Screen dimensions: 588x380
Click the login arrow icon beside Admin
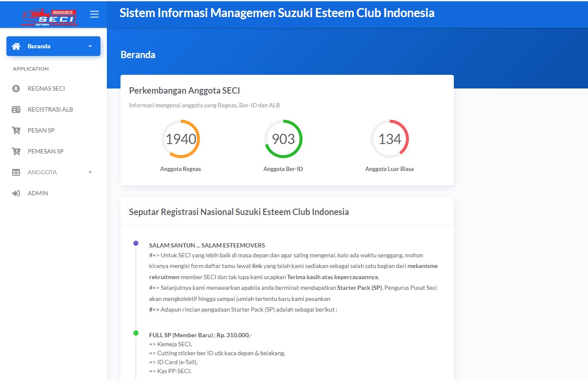tap(16, 193)
